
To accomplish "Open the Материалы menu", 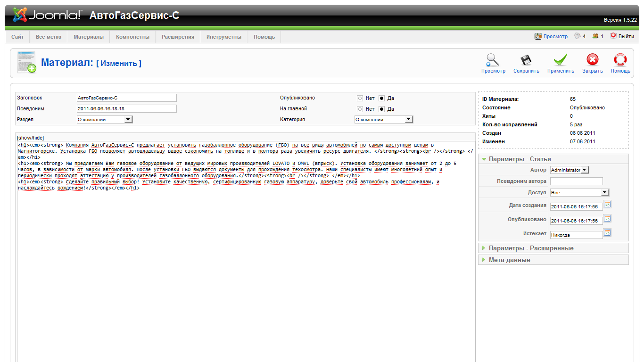I will pos(89,37).
